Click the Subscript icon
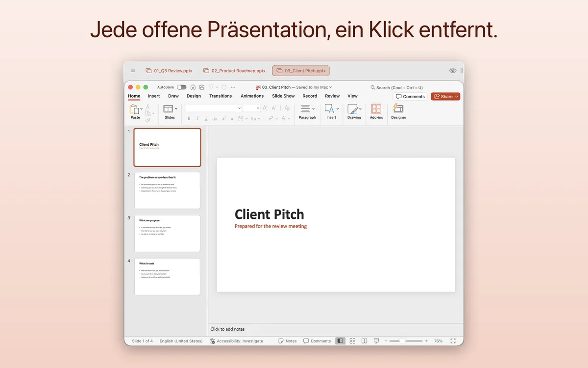This screenshot has height=368, width=588. point(232,118)
